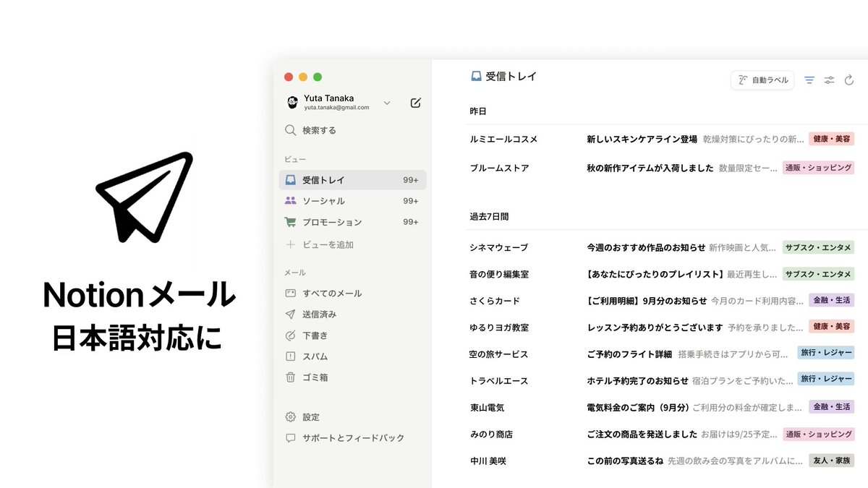
Task: Click the 自動ラベル button
Action: tap(762, 80)
